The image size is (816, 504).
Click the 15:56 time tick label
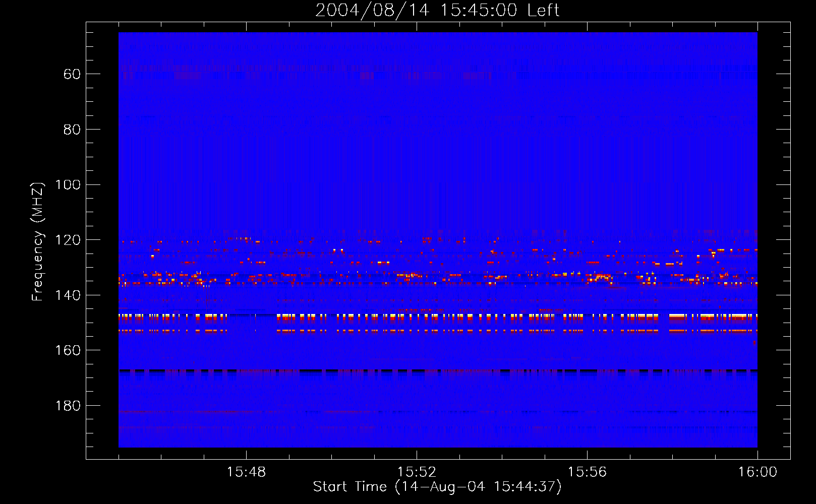(587, 472)
